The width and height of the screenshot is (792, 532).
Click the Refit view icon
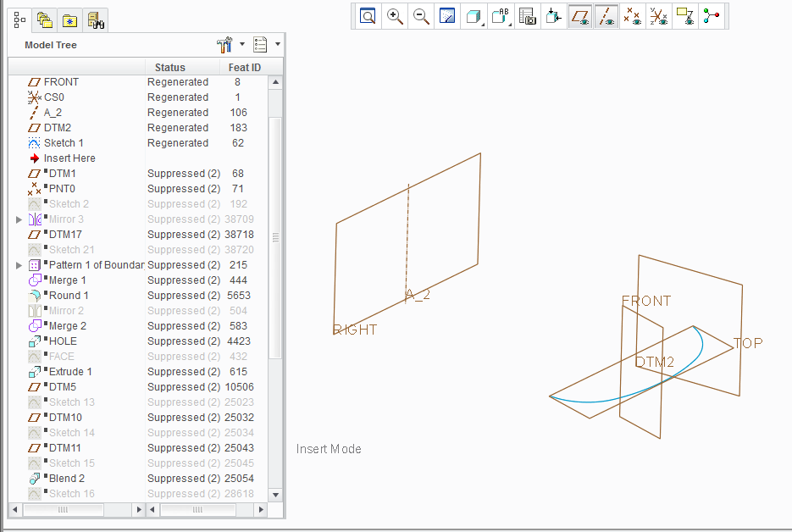[x=368, y=16]
